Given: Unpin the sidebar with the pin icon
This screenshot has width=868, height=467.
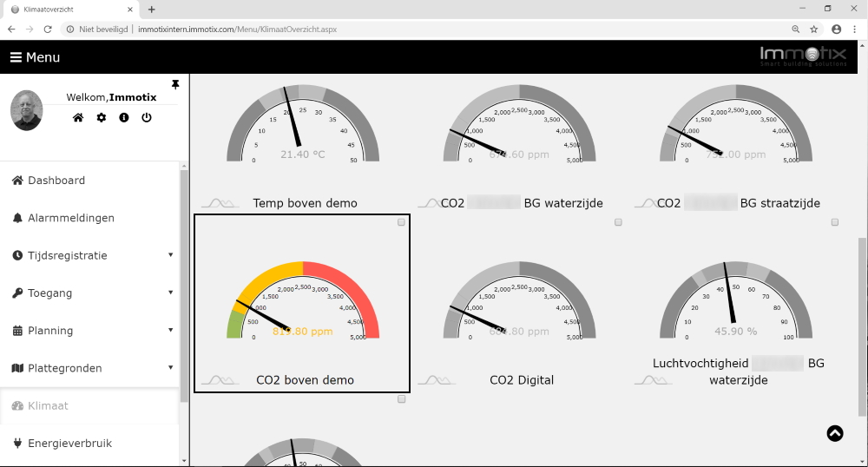Looking at the screenshot, I should click(x=175, y=84).
